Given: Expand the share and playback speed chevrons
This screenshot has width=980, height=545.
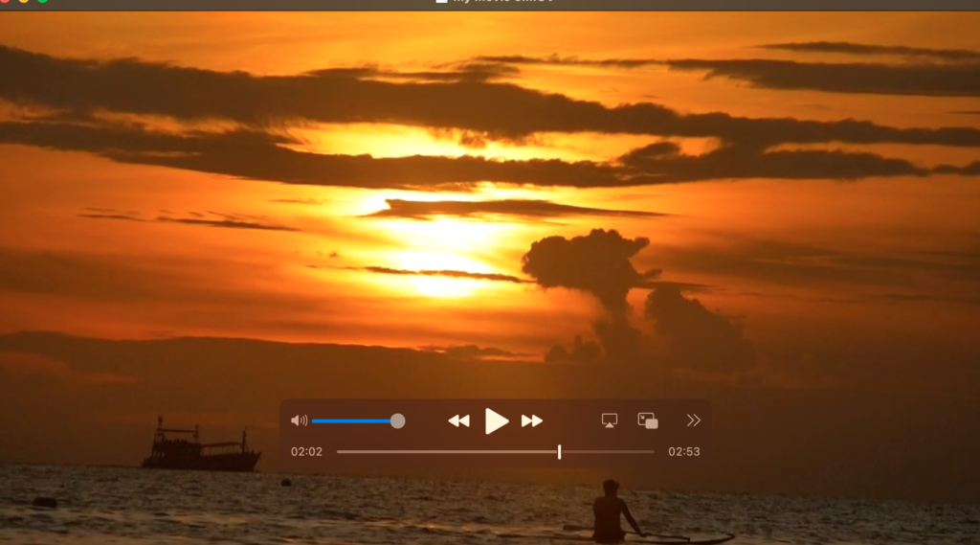Looking at the screenshot, I should pyautogui.click(x=694, y=420).
